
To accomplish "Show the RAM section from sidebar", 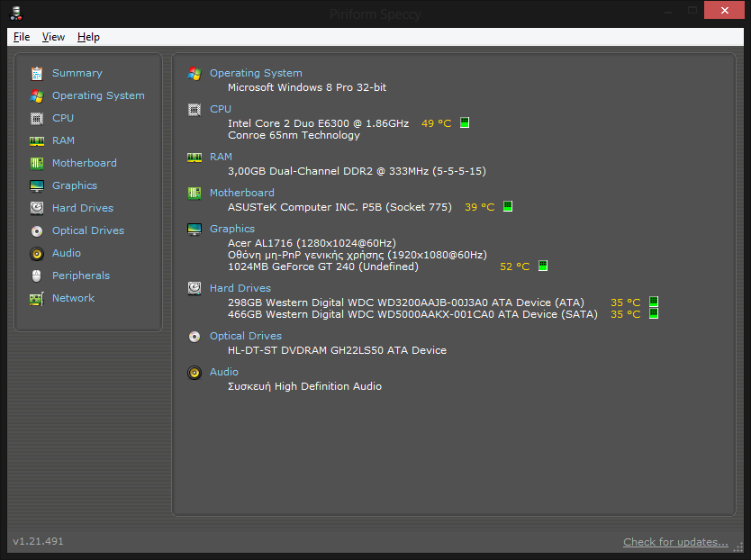I will (63, 140).
